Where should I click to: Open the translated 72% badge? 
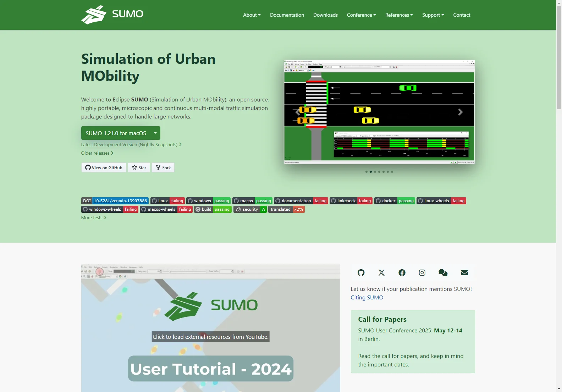287,209
